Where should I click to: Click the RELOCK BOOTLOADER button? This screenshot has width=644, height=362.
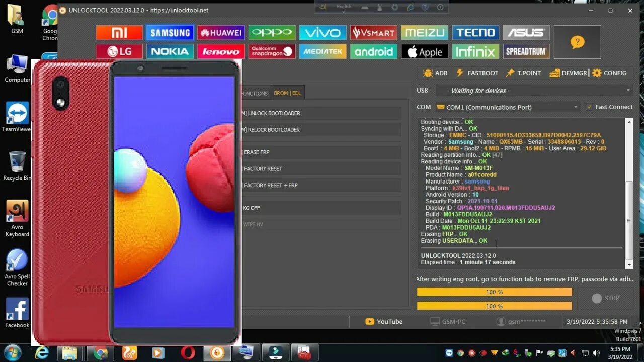pyautogui.click(x=321, y=130)
